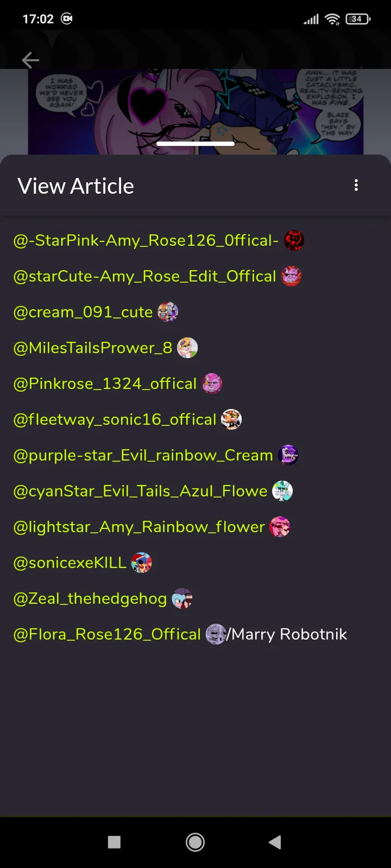This screenshot has height=868, width=391.
Task: Open @Pinkrose_1324_offical profile link
Action: 105,384
